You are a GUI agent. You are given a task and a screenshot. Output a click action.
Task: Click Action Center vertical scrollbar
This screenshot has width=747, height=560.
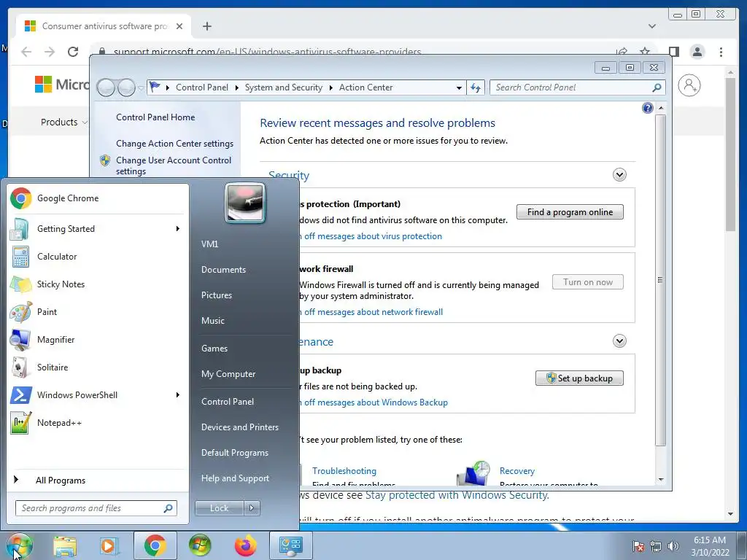tap(660, 279)
